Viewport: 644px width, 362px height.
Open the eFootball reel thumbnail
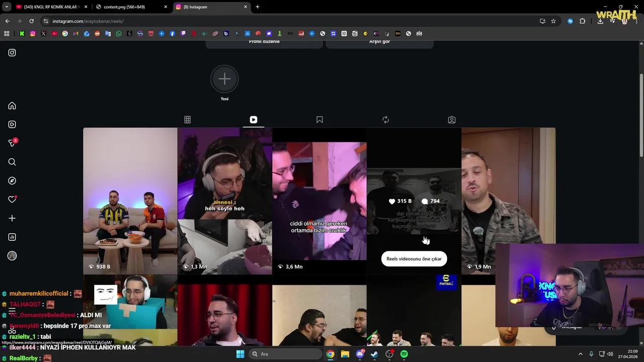414,310
